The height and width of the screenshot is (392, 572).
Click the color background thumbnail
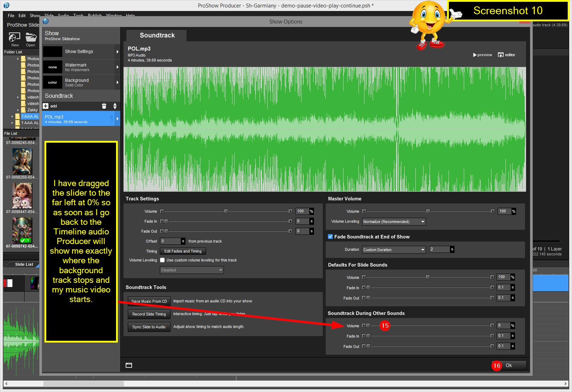[x=53, y=82]
